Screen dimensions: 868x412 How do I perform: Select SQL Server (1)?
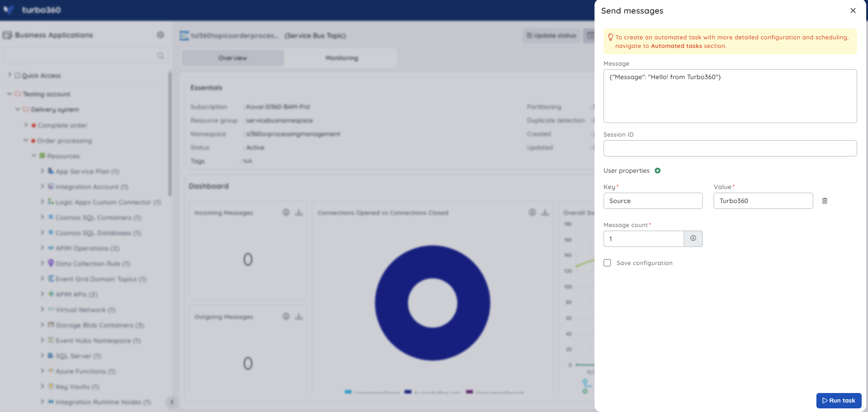(x=78, y=356)
